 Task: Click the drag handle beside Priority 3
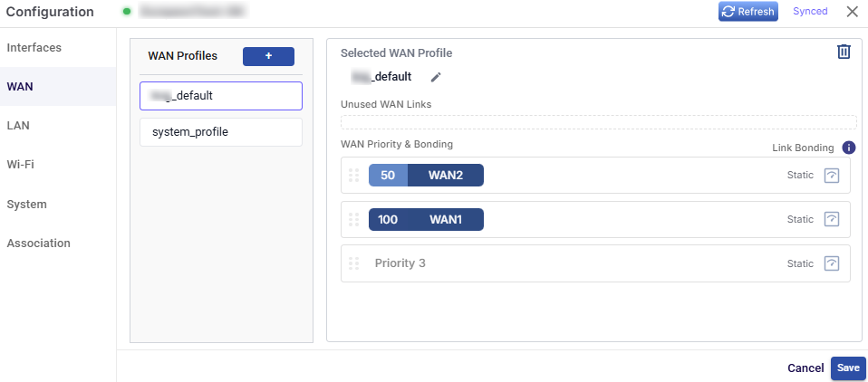click(354, 263)
